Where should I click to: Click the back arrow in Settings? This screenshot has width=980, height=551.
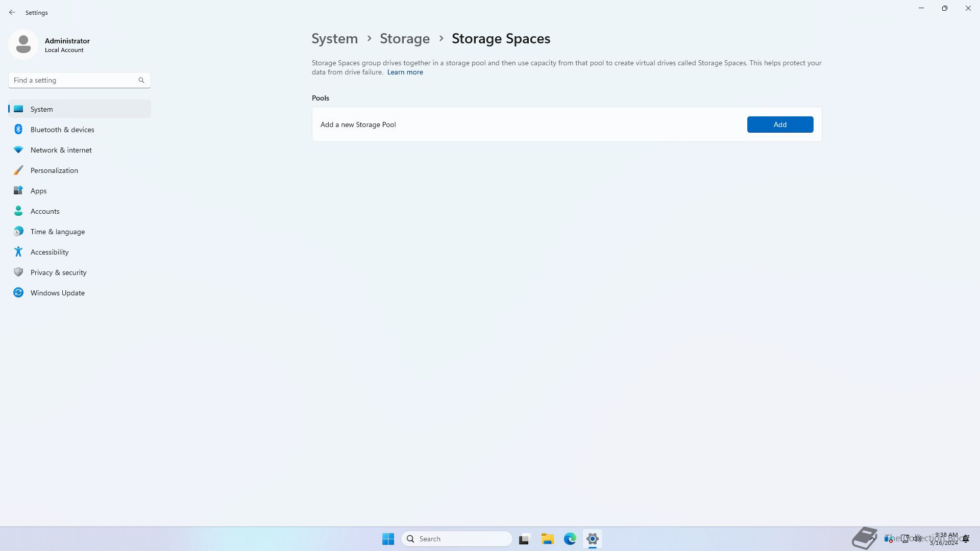12,12
